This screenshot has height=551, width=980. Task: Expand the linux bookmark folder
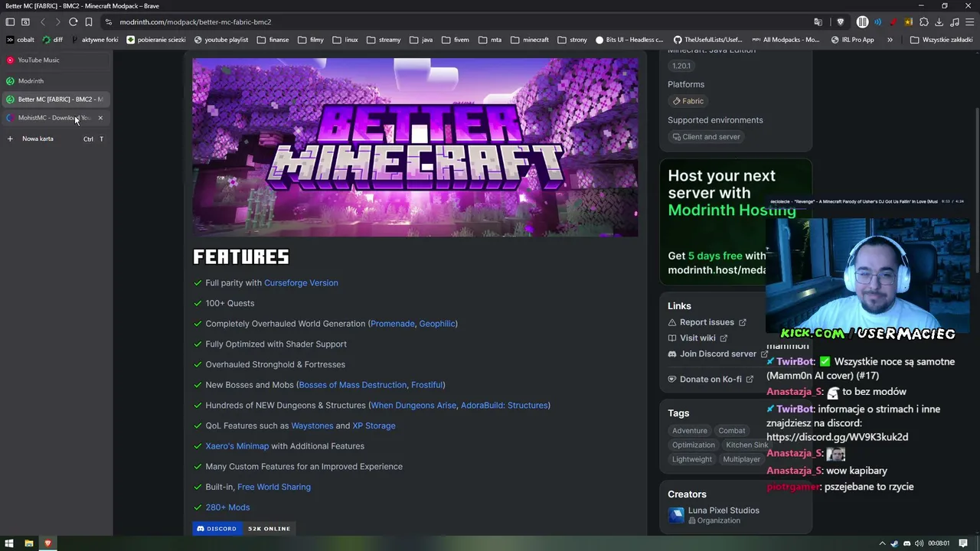[345, 40]
